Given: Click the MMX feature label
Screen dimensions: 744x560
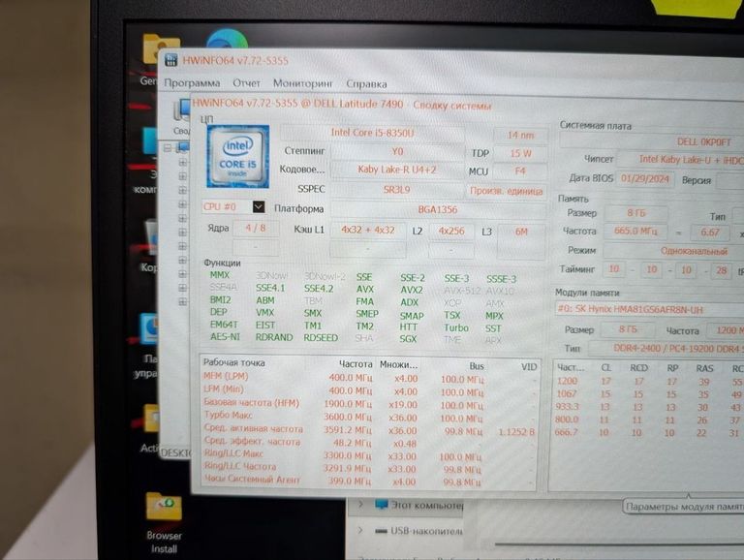Looking at the screenshot, I should pos(220,275).
